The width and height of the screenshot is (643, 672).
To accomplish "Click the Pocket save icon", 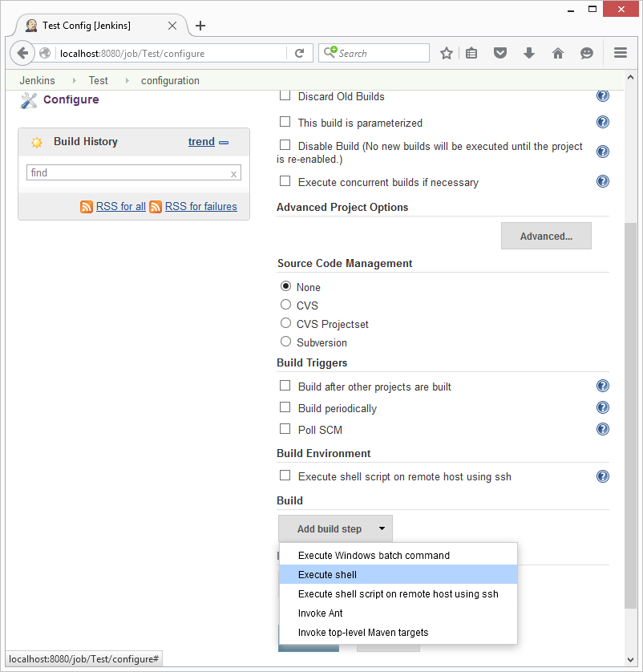I will click(x=500, y=53).
